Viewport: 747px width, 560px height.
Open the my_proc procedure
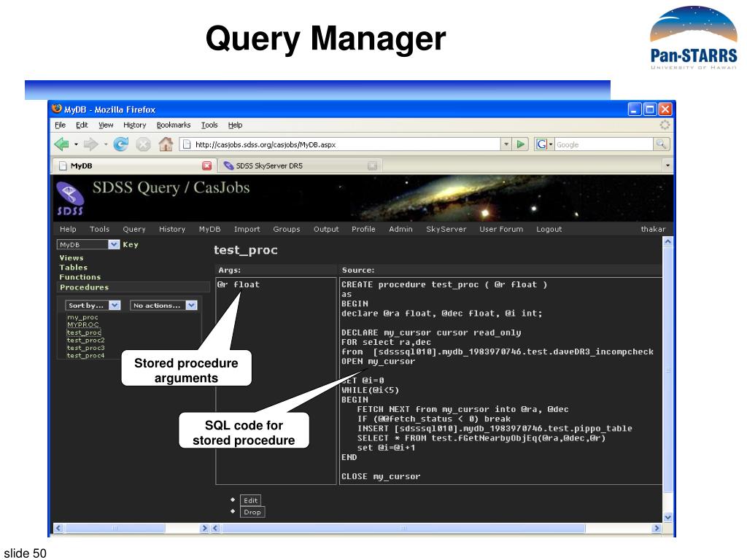[x=82, y=317]
